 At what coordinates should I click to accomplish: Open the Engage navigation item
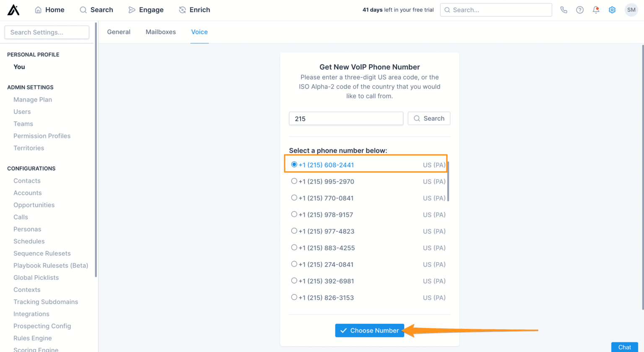tap(146, 10)
